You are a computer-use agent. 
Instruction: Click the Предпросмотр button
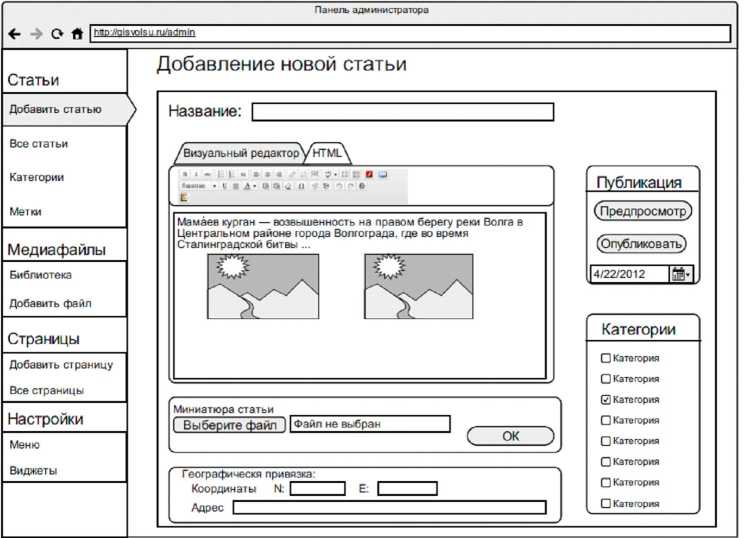click(643, 211)
